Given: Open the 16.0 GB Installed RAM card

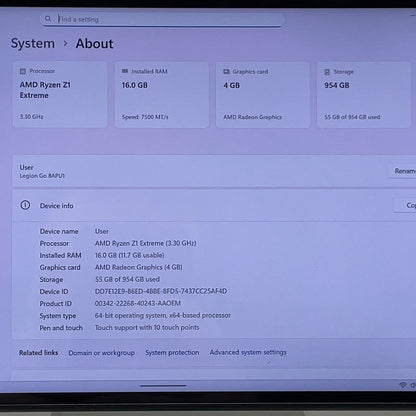Looking at the screenshot, I should click(162, 94).
